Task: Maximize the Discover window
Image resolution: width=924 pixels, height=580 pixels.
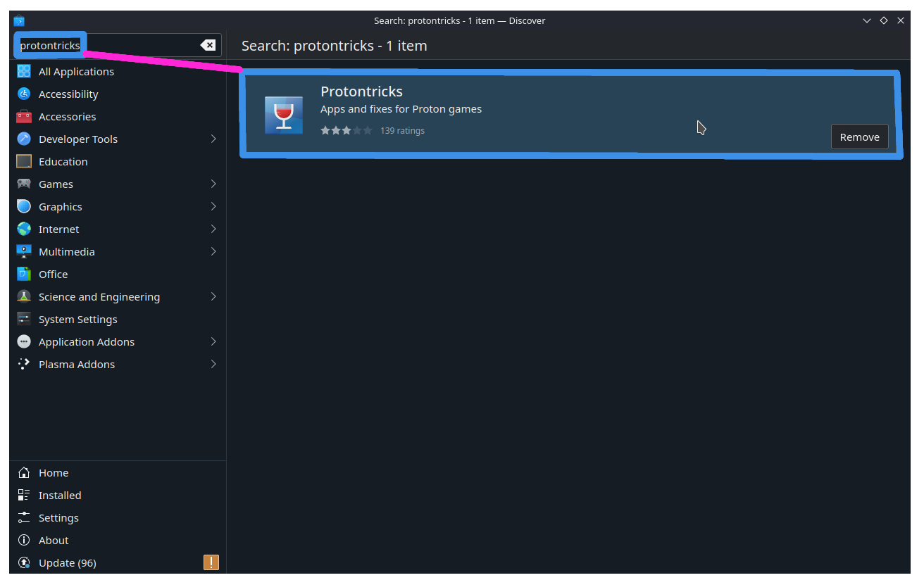Action: [884, 20]
